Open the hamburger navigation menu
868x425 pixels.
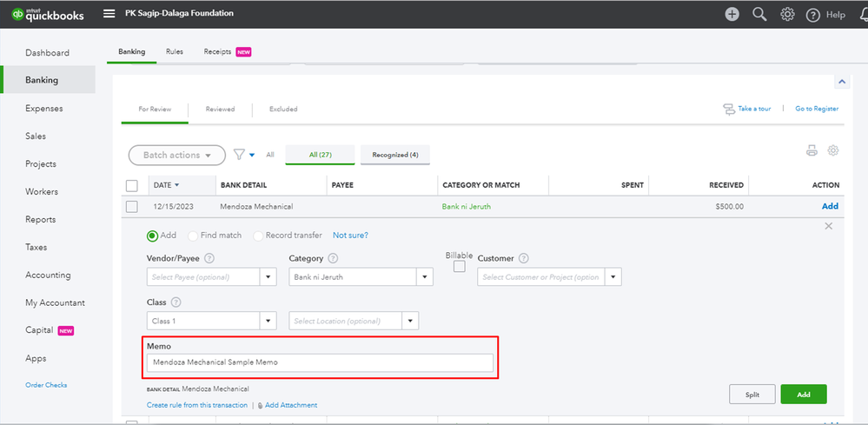(x=109, y=14)
